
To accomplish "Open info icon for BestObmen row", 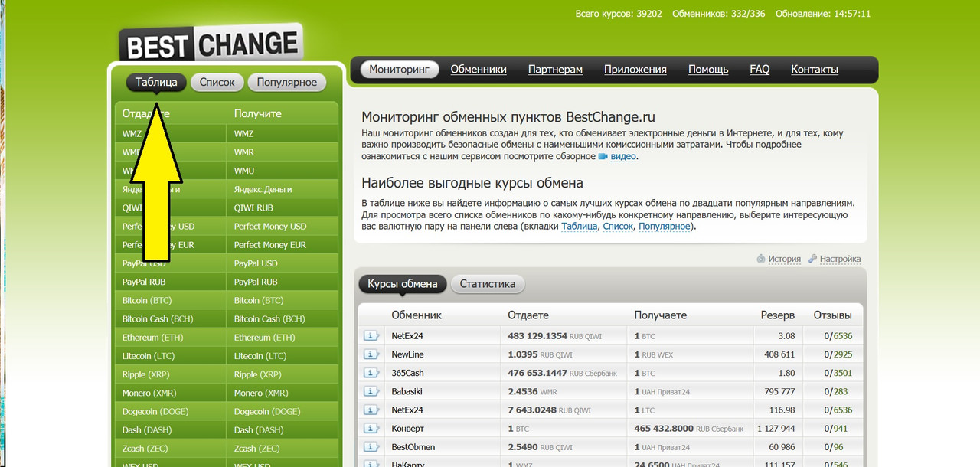I will pos(371,447).
